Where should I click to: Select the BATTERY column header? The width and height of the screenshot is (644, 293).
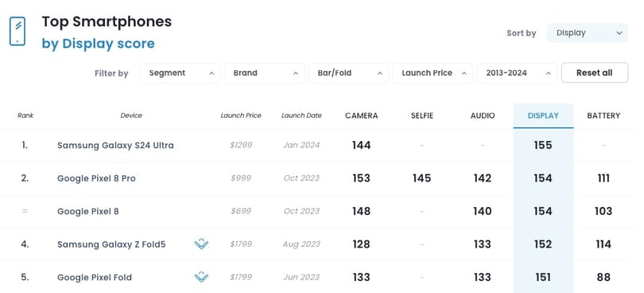tap(603, 115)
